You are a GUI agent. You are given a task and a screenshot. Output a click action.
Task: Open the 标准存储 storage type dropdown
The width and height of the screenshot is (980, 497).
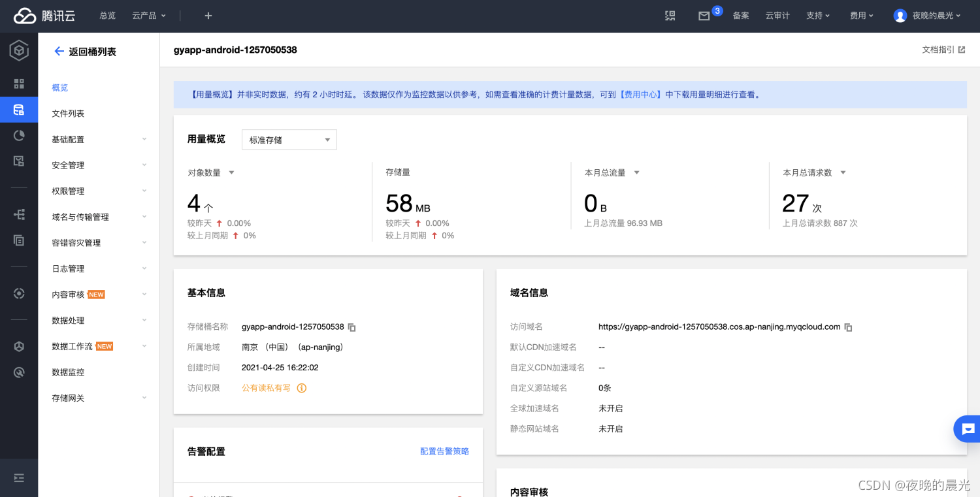pos(289,140)
